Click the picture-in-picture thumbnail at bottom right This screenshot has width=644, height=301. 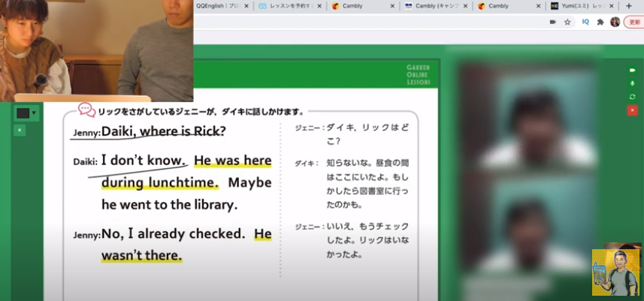[x=615, y=272]
